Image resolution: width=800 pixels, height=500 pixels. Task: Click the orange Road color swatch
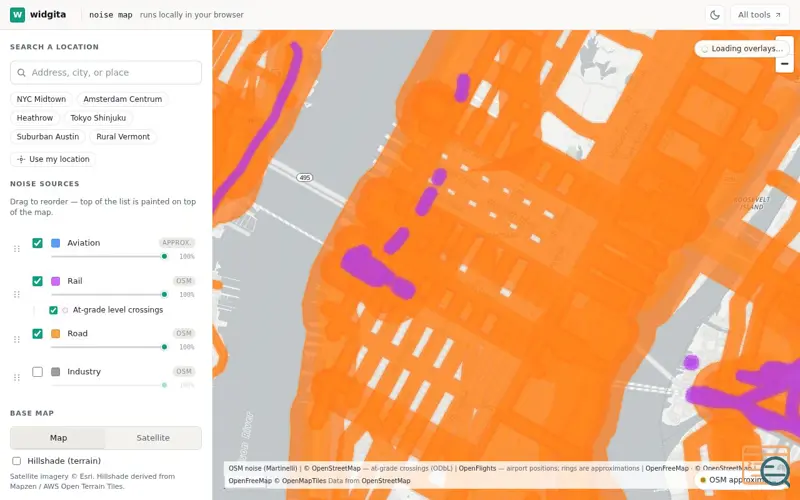[x=56, y=334]
